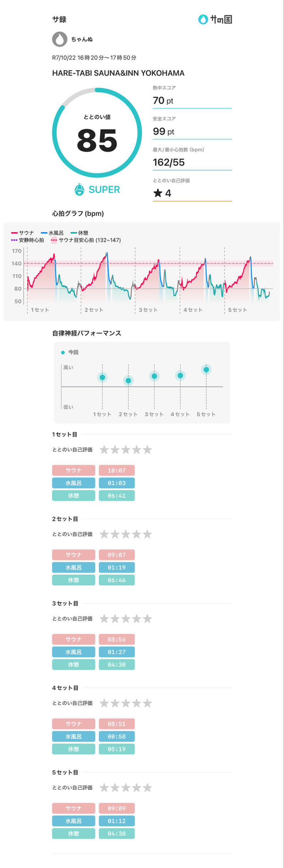The width and height of the screenshot is (284, 868).
Task: Click the 水風呂 label in 3セット目
Action: [73, 652]
